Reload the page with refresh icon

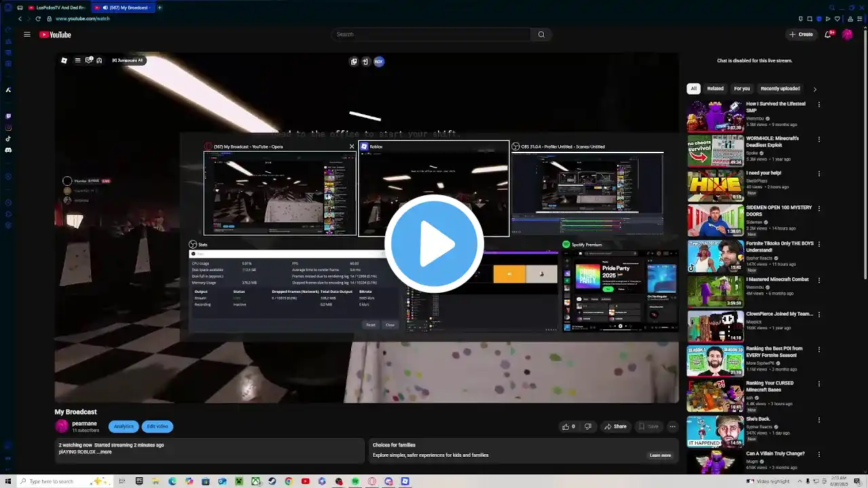click(38, 19)
